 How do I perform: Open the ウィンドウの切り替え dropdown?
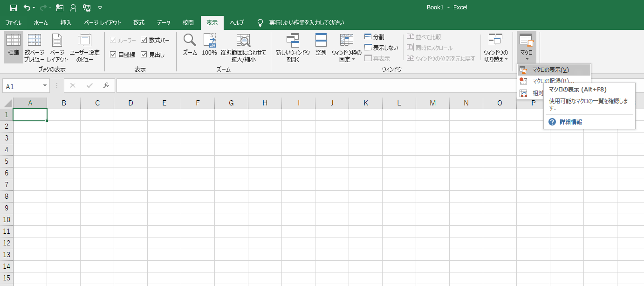495,48
